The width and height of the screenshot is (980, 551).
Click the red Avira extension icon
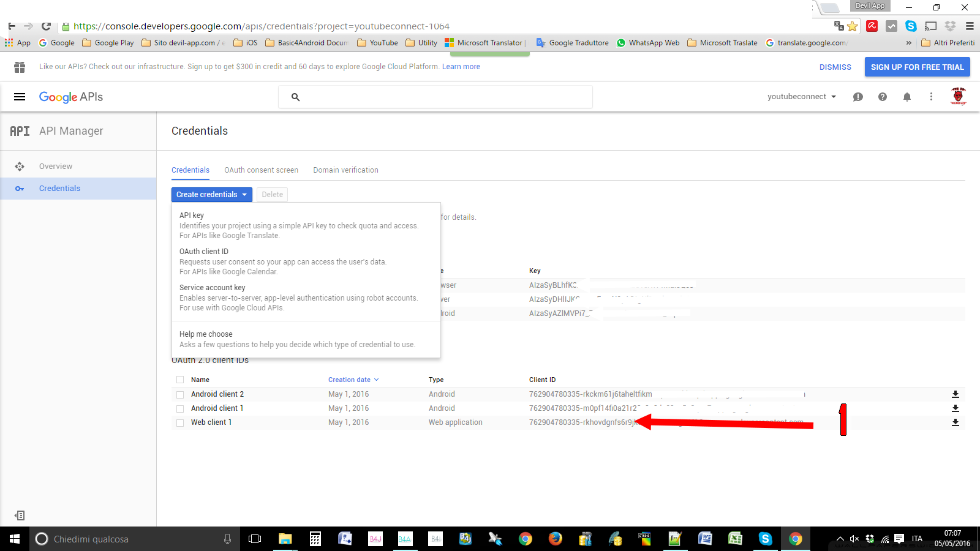click(872, 26)
